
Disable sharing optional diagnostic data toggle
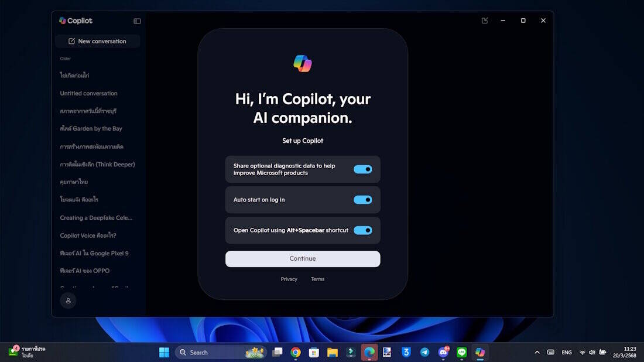click(x=362, y=169)
